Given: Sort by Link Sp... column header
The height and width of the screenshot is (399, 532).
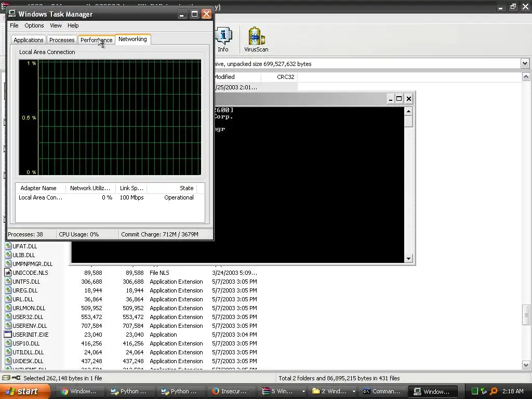Looking at the screenshot, I should [x=131, y=188].
